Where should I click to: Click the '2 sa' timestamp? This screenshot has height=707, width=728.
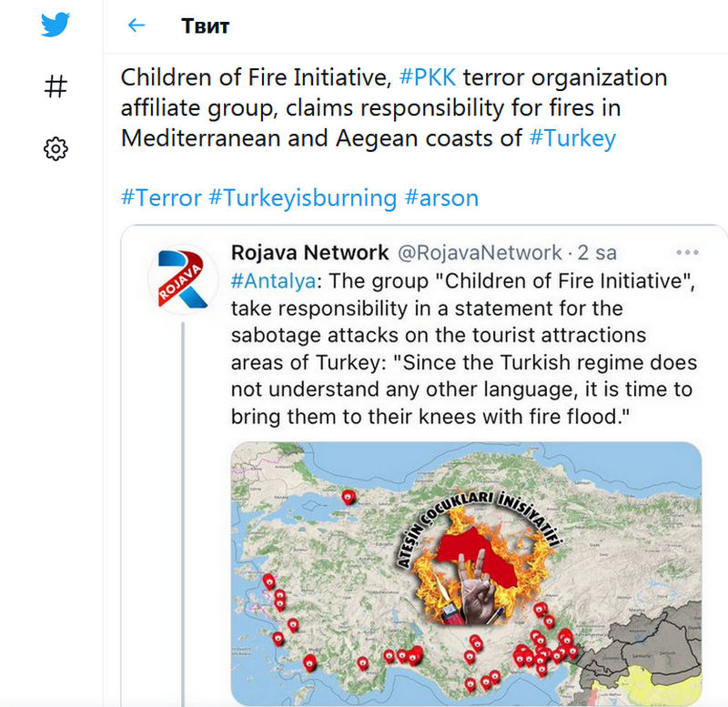point(597,253)
